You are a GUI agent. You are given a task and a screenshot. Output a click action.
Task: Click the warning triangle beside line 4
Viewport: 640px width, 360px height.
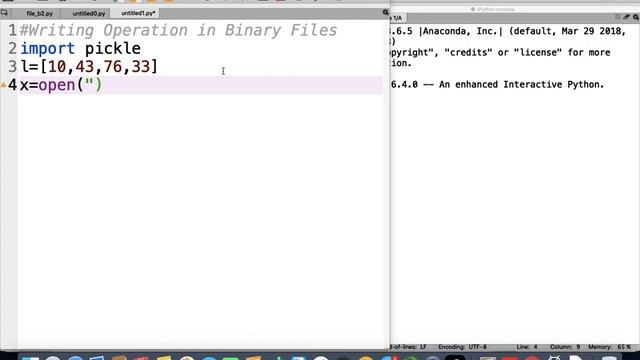pos(3,85)
